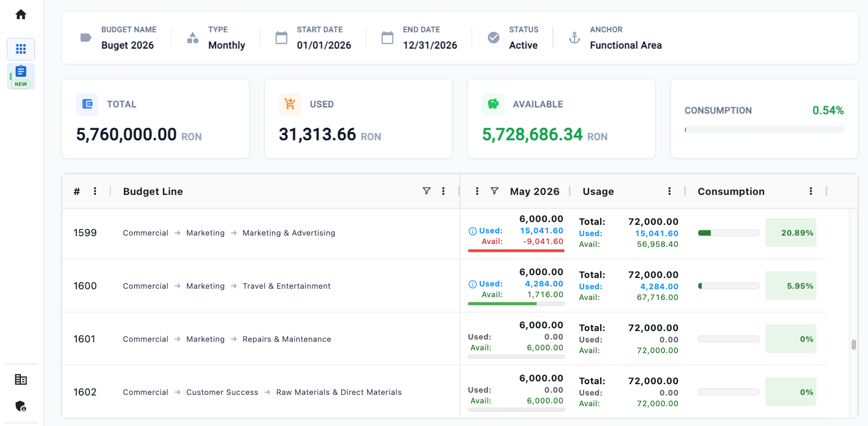The height and width of the screenshot is (426, 868).
Task: Click the 0% badge on row 1601
Action: click(791, 339)
